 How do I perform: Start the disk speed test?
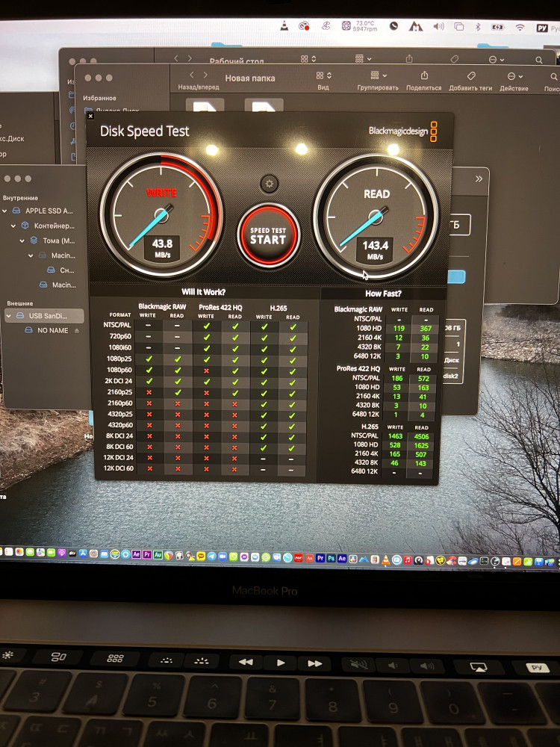click(x=267, y=235)
